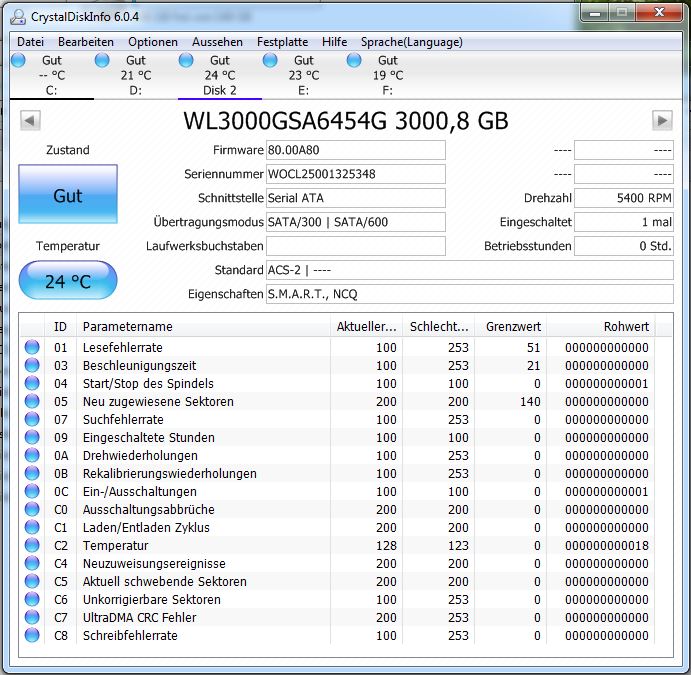Go to the previous disk with left arrow
The height and width of the screenshot is (675, 691).
tap(30, 120)
